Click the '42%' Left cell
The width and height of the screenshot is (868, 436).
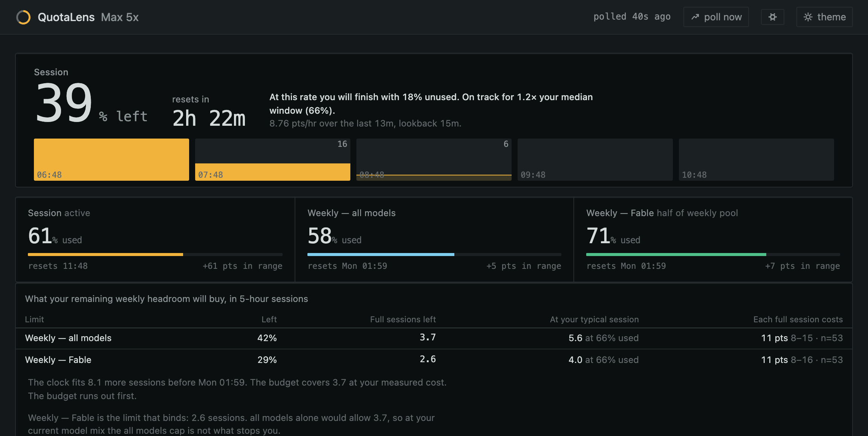(x=267, y=338)
